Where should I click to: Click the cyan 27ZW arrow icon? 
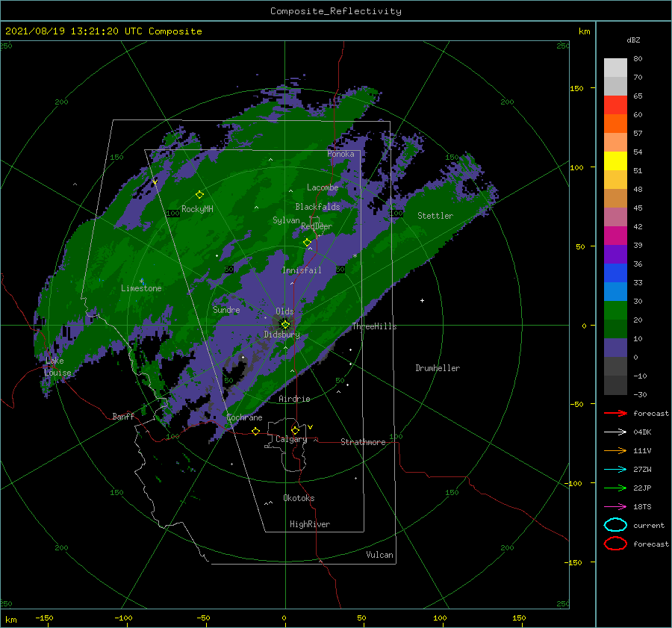[615, 470]
